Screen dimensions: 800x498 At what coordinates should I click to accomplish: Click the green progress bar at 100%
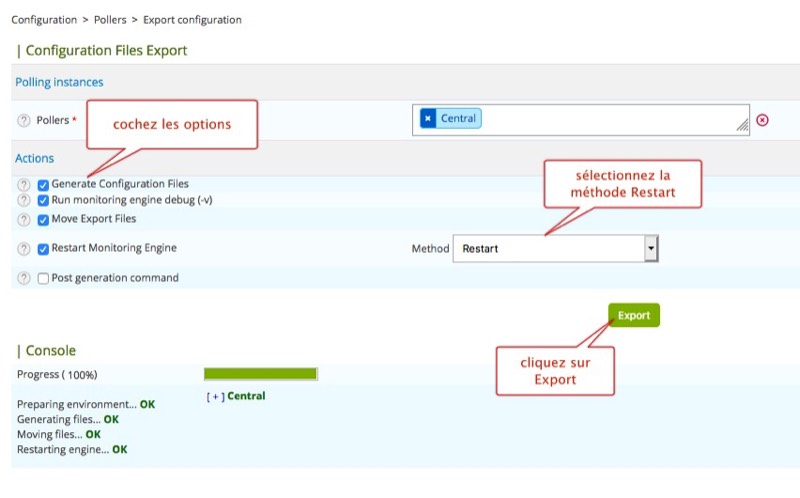(260, 374)
